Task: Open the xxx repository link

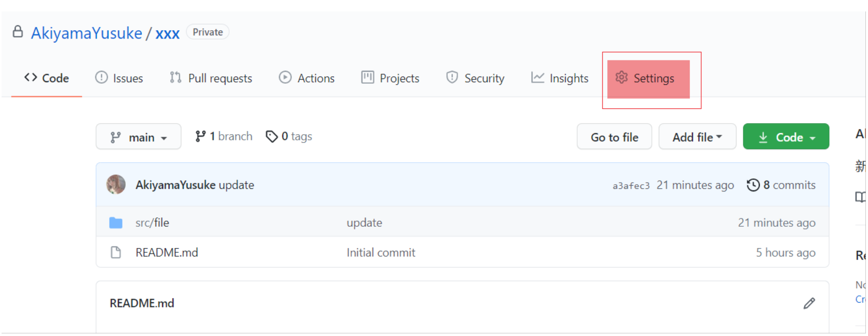Action: pos(167,33)
